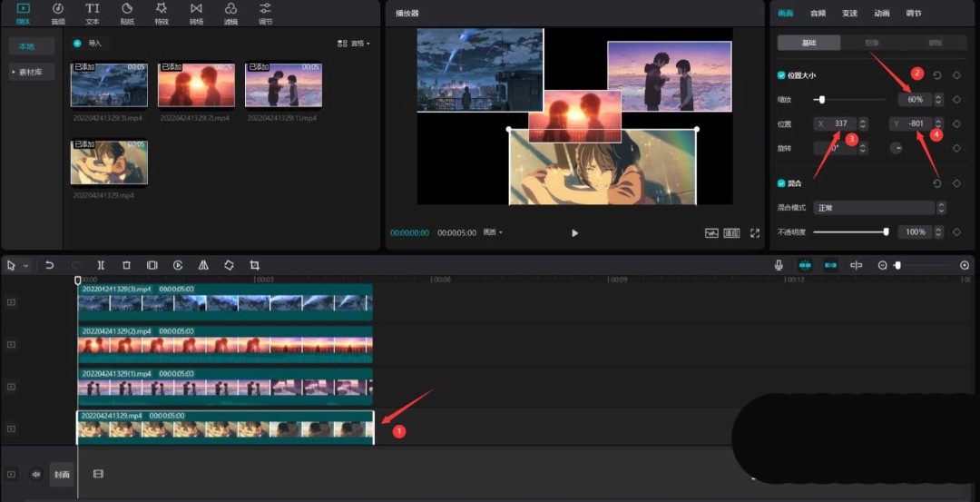Expand the 素材库 library tree item
980x502 pixels.
point(32,72)
